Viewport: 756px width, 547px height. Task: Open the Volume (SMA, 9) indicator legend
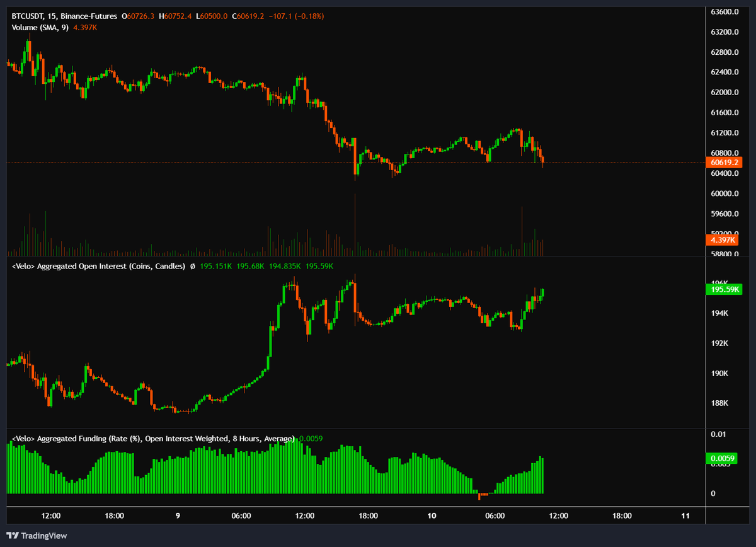[x=42, y=27]
